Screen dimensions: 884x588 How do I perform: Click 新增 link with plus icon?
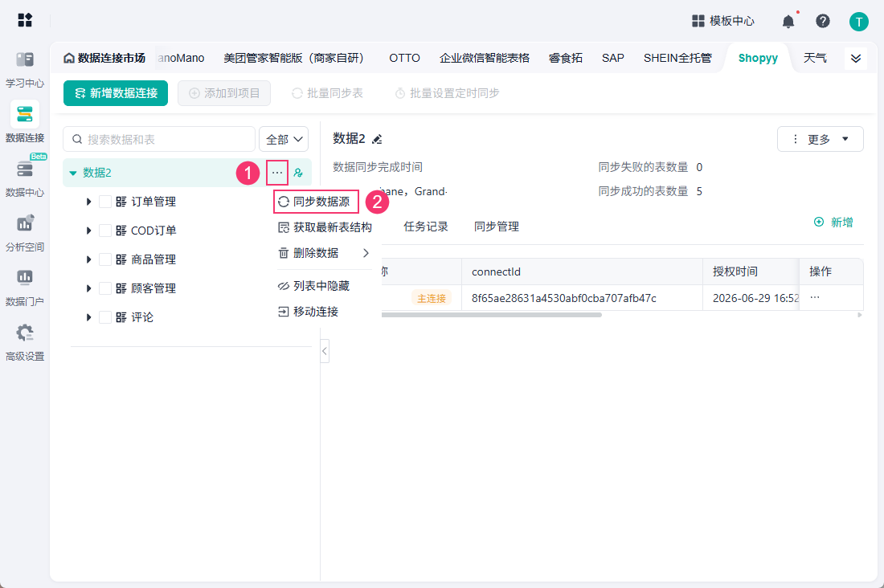click(833, 223)
